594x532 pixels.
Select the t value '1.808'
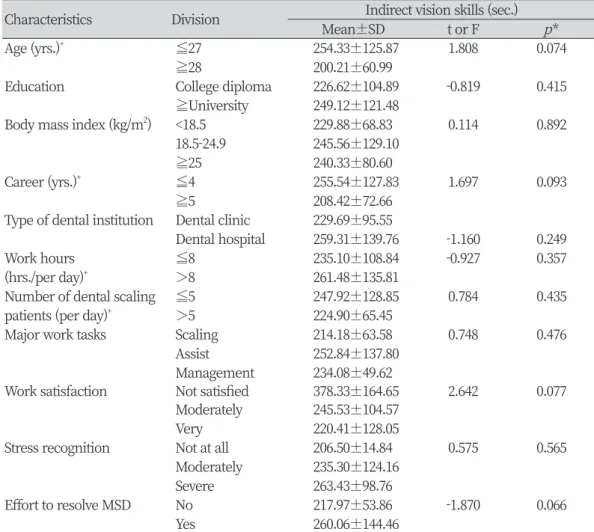(x=463, y=49)
